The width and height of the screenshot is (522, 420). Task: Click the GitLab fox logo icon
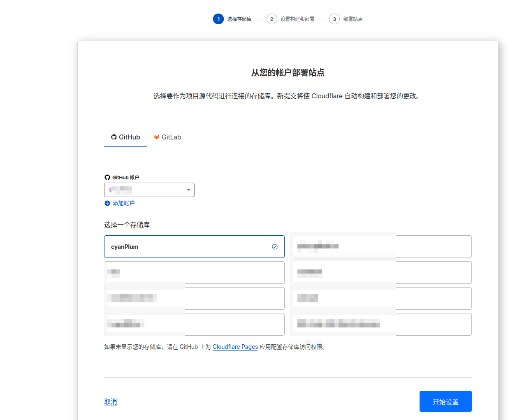[x=157, y=137]
